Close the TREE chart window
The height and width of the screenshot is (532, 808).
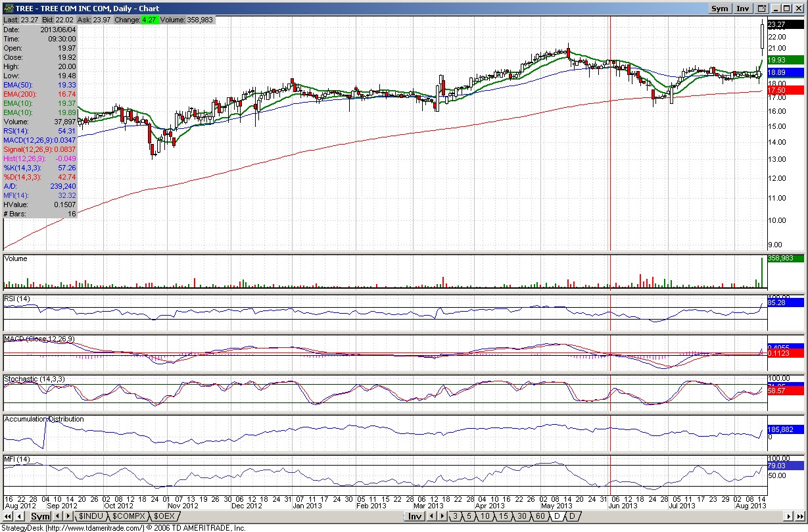point(798,9)
